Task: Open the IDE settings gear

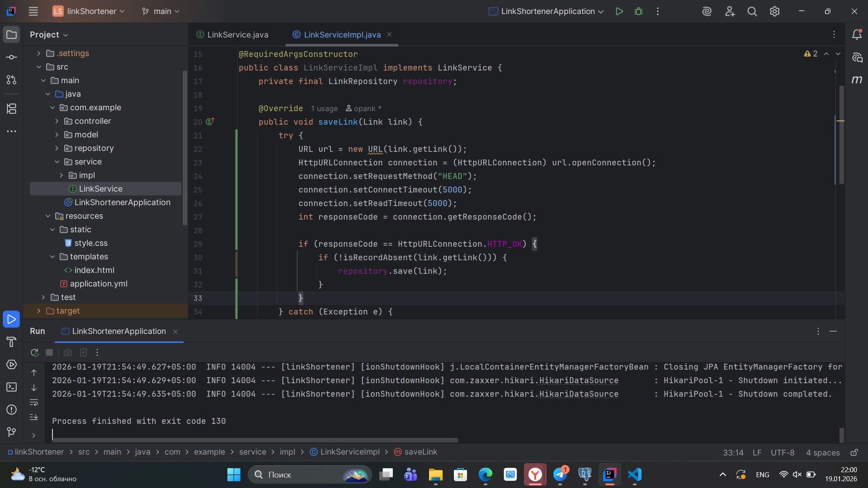Action: (x=774, y=11)
